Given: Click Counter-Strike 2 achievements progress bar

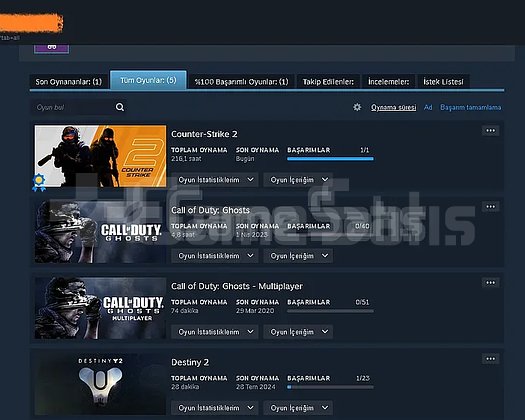Looking at the screenshot, I should point(330,159).
